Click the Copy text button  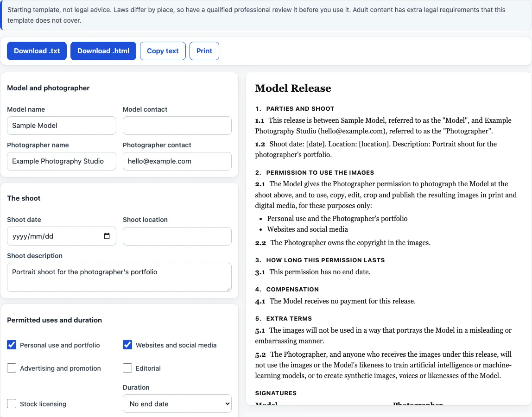163,51
